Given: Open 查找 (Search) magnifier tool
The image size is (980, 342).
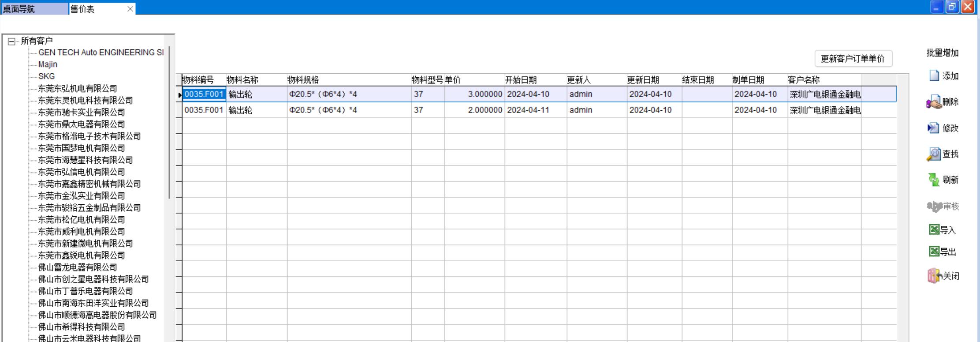Looking at the screenshot, I should pos(934,154).
